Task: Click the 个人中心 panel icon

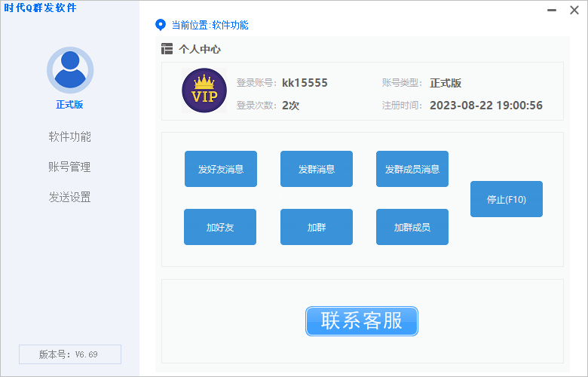Action: 167,49
